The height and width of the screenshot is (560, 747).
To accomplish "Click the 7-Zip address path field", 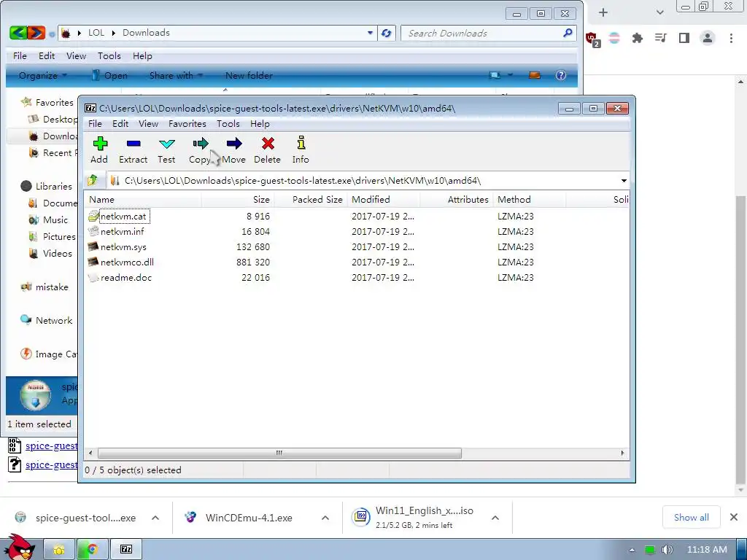I will click(x=362, y=181).
